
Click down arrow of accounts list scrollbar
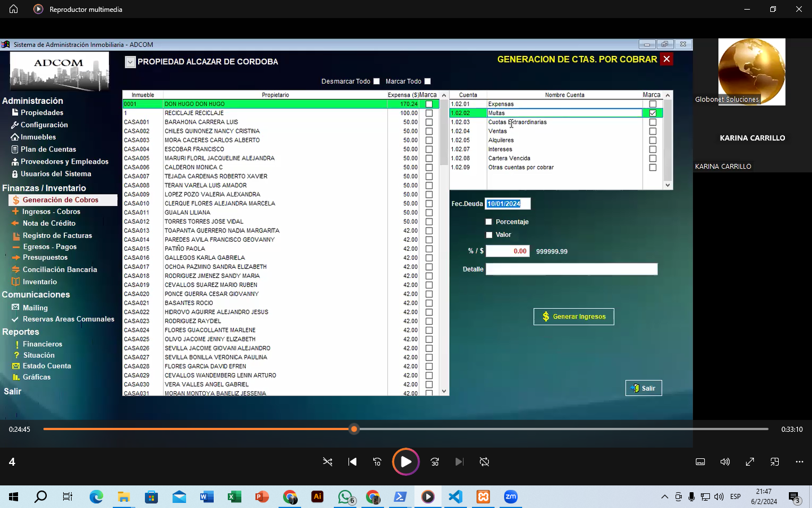[x=668, y=185]
